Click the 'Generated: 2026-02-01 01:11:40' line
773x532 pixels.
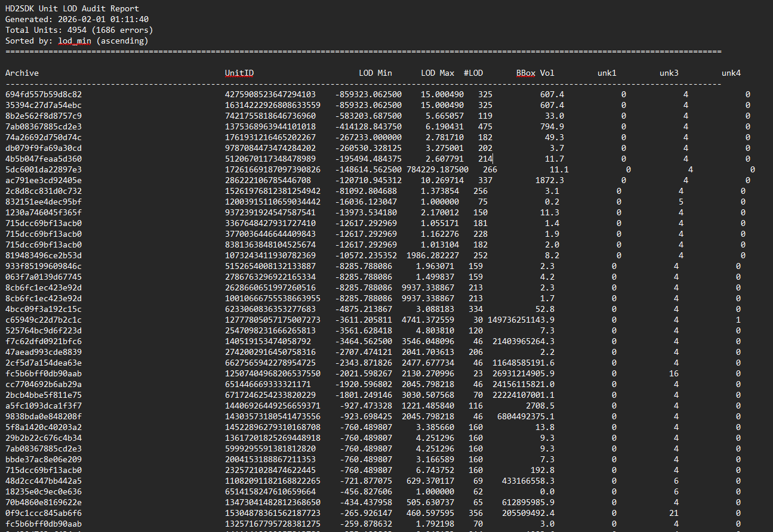77,20
